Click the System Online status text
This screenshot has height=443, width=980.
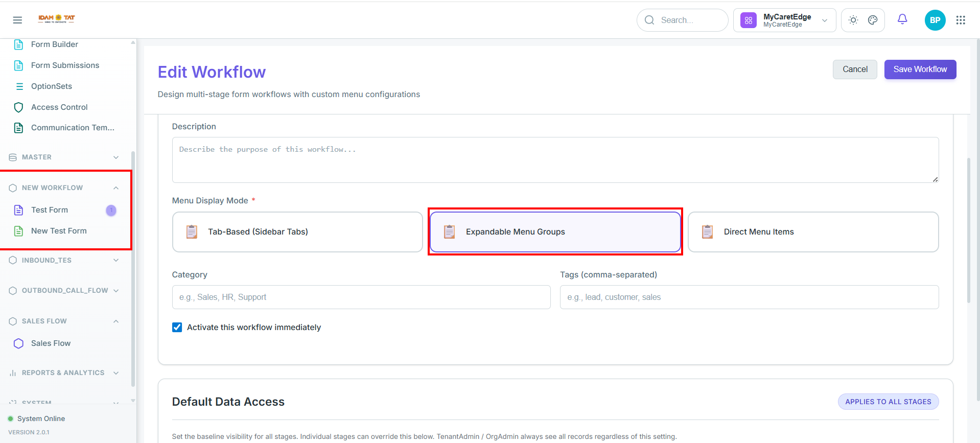click(41, 418)
